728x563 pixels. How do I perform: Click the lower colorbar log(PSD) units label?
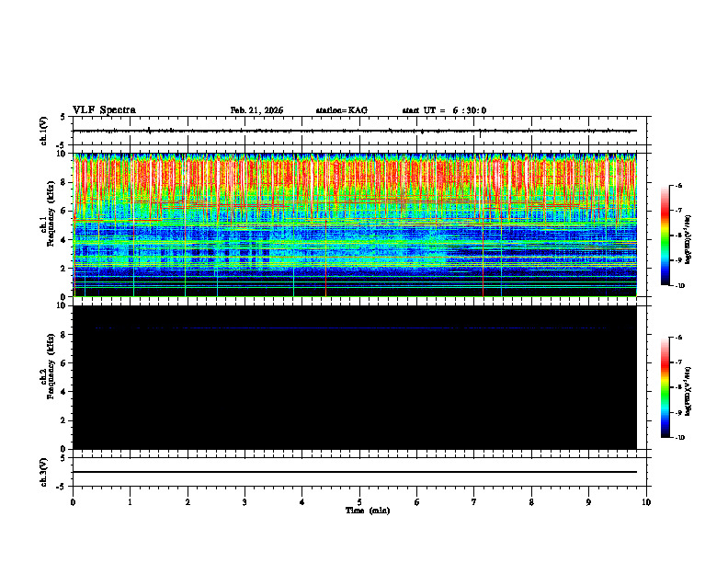coord(688,392)
